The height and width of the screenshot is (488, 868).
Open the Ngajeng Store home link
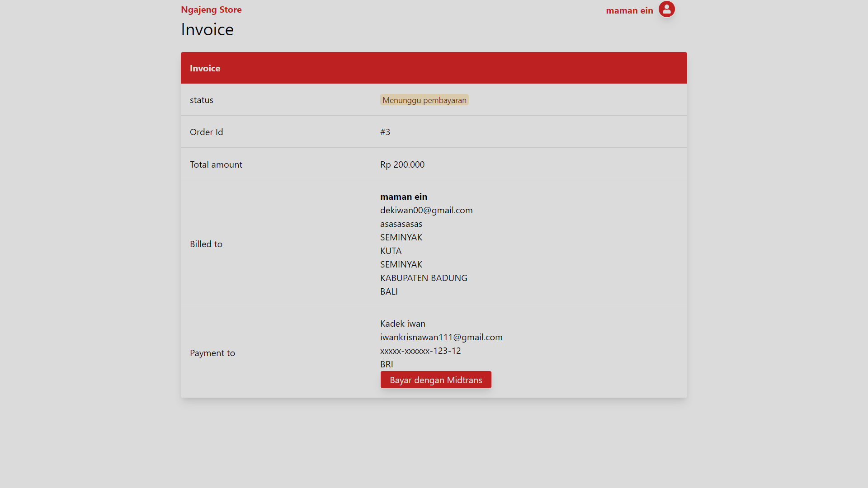pos(211,9)
